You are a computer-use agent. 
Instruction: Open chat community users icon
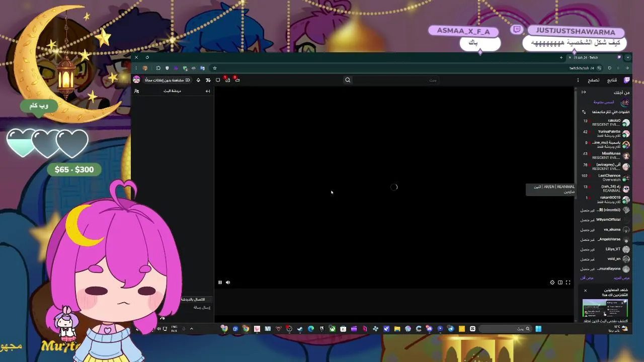click(136, 91)
